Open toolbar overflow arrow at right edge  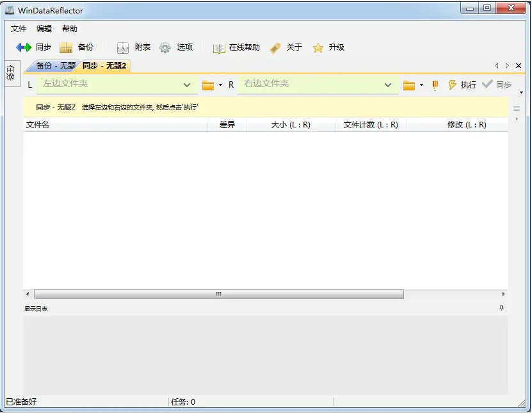522,92
